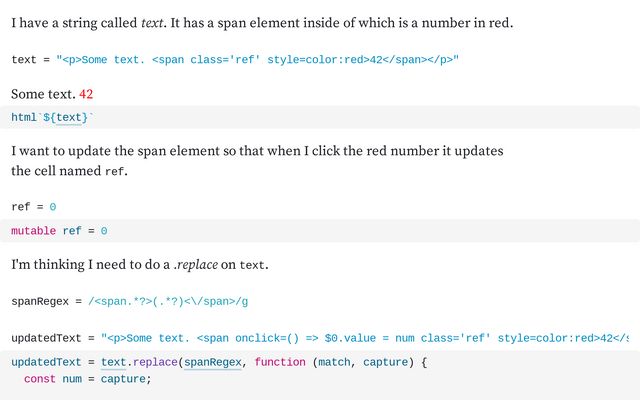The image size is (640, 400).
Task: Click the 'mutable' keyword in code
Action: coord(33,231)
